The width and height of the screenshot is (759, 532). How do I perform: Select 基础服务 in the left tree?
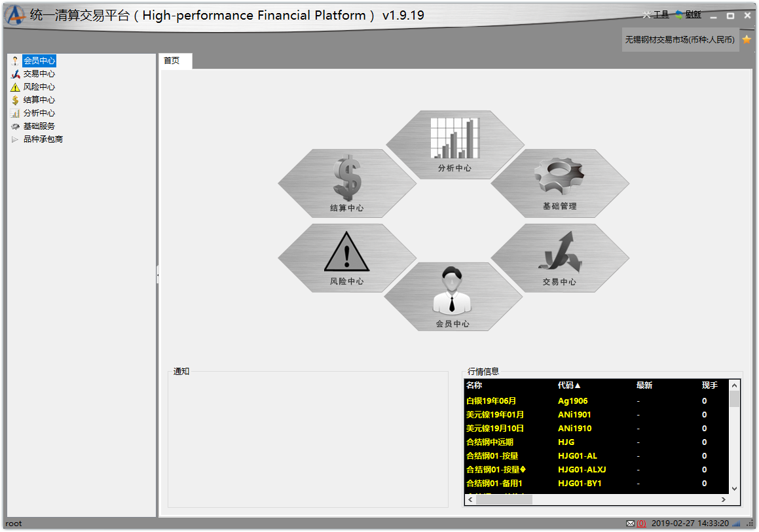(39, 126)
